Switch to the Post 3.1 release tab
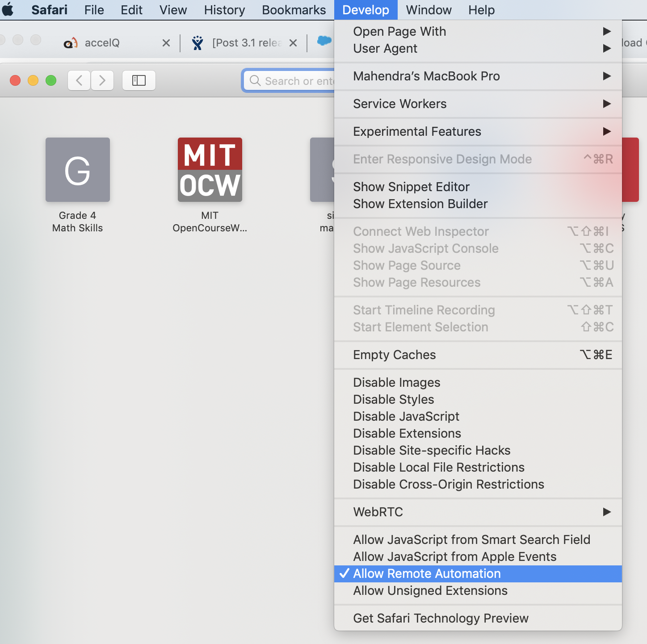Image resolution: width=647 pixels, height=644 pixels. coord(247,43)
